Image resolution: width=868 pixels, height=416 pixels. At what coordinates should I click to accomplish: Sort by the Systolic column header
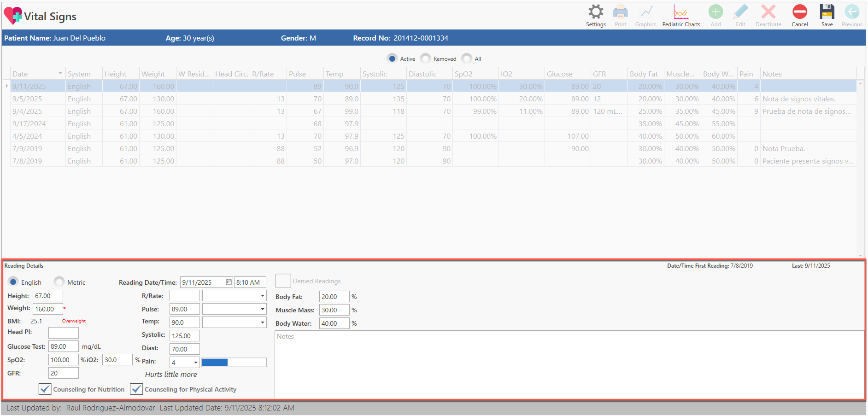tap(383, 74)
